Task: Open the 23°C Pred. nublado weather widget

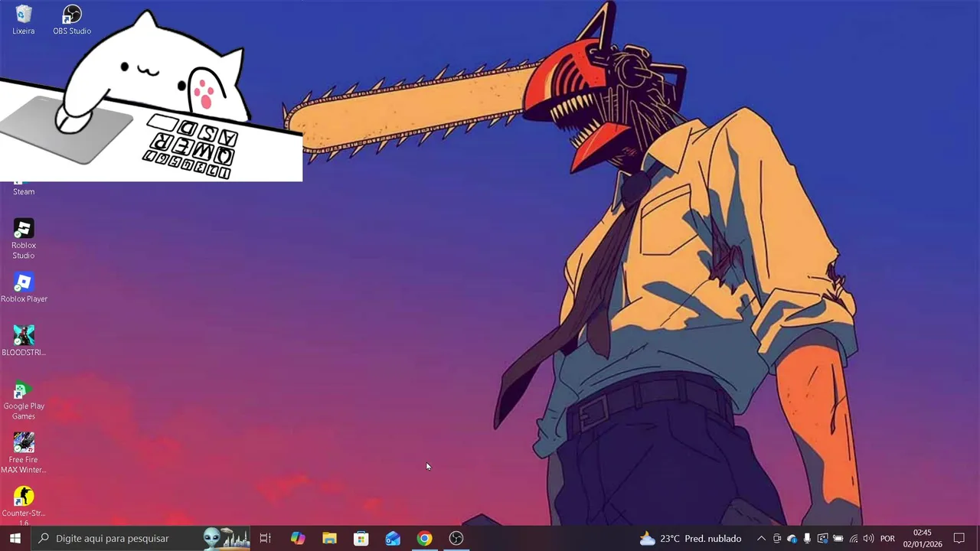Action: tap(691, 539)
